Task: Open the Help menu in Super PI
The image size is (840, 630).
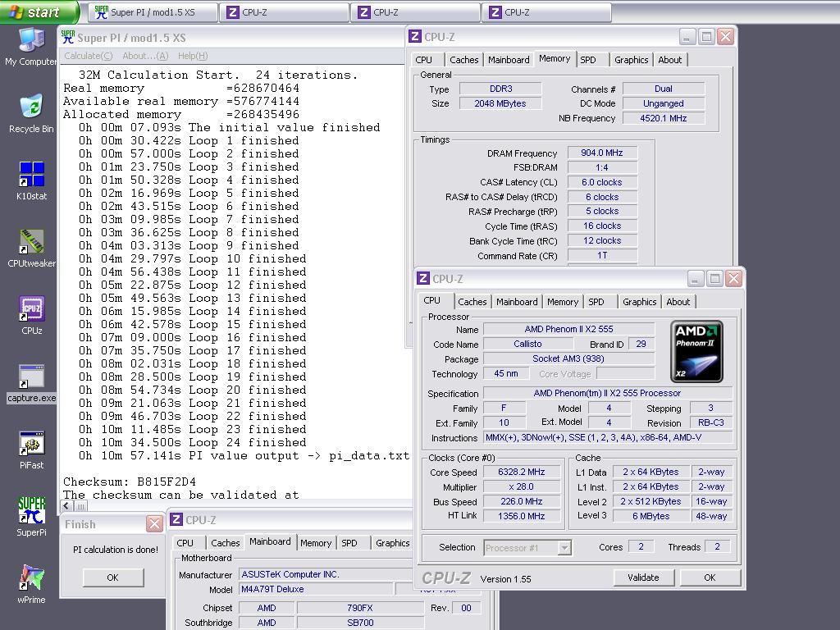Action: (193, 56)
